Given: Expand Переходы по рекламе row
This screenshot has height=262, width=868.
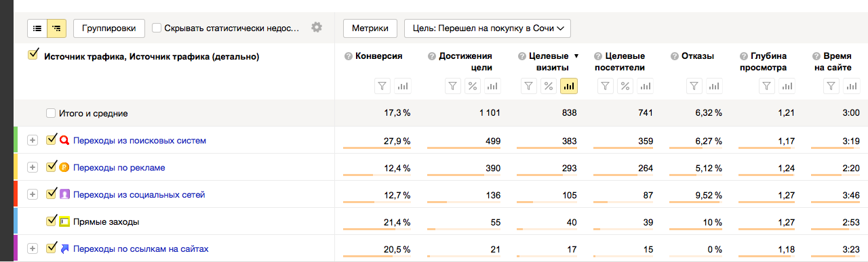Looking at the screenshot, I should [32, 167].
